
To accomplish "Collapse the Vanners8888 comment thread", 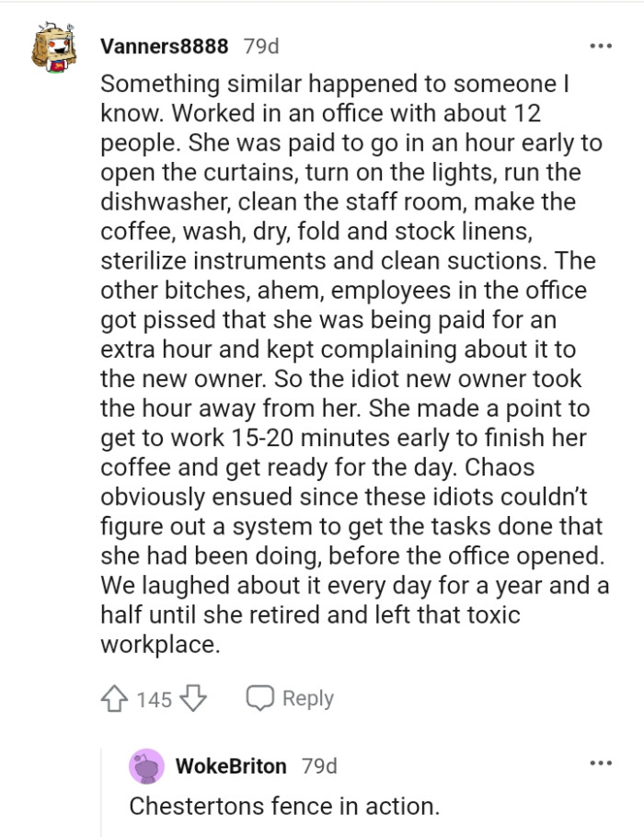I will [55, 44].
